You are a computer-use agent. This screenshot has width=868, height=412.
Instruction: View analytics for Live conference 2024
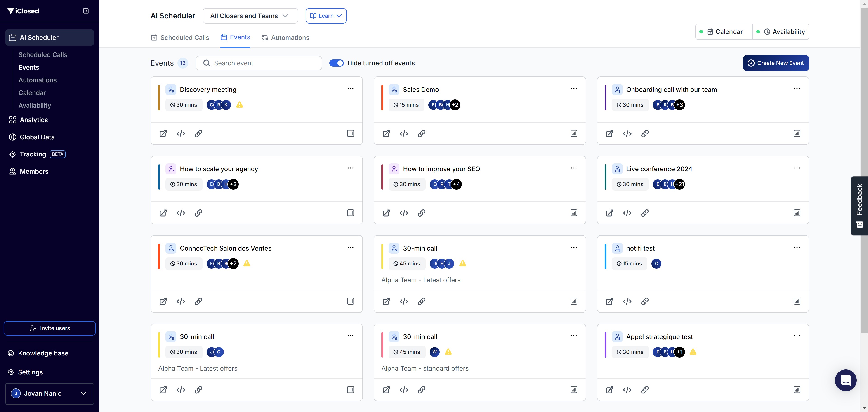click(797, 213)
